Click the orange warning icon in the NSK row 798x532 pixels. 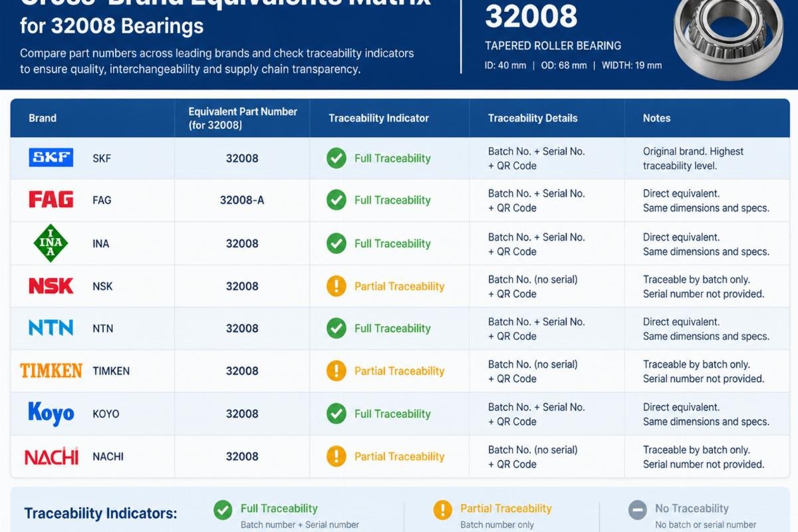(336, 286)
